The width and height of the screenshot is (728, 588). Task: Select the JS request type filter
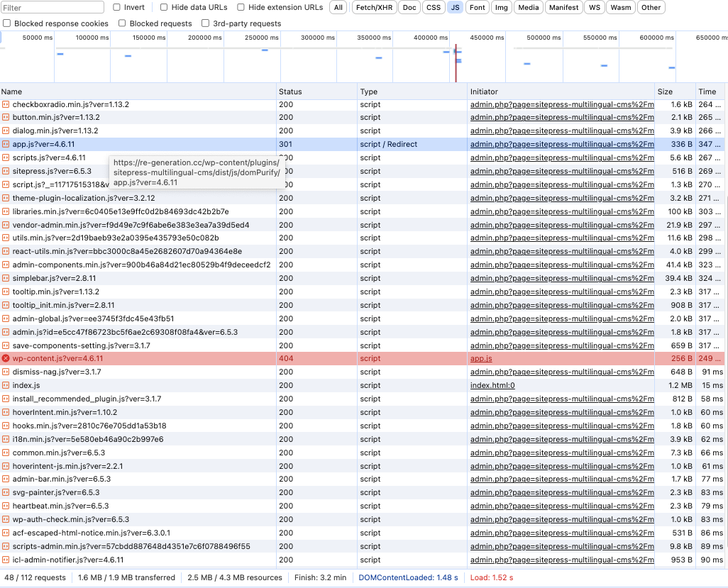pos(456,7)
